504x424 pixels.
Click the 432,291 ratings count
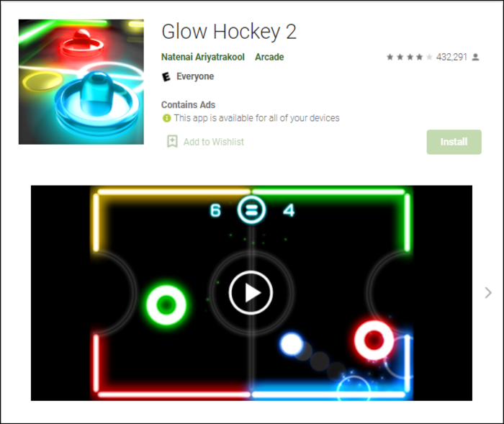(451, 57)
